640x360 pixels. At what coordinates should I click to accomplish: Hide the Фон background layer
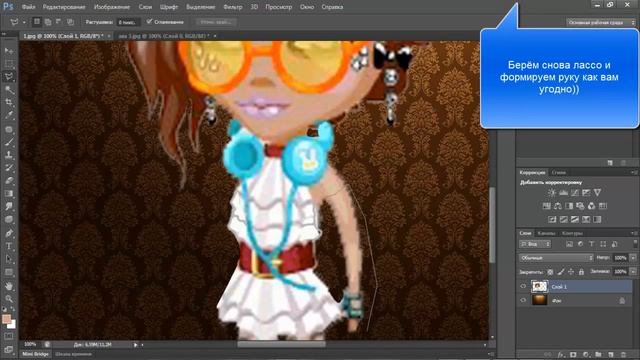click(x=523, y=300)
